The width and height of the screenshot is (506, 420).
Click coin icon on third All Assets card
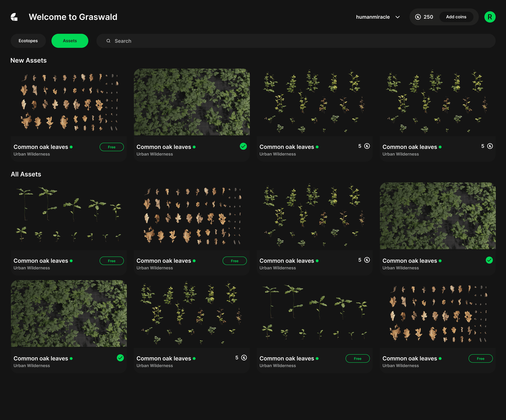pyautogui.click(x=367, y=260)
